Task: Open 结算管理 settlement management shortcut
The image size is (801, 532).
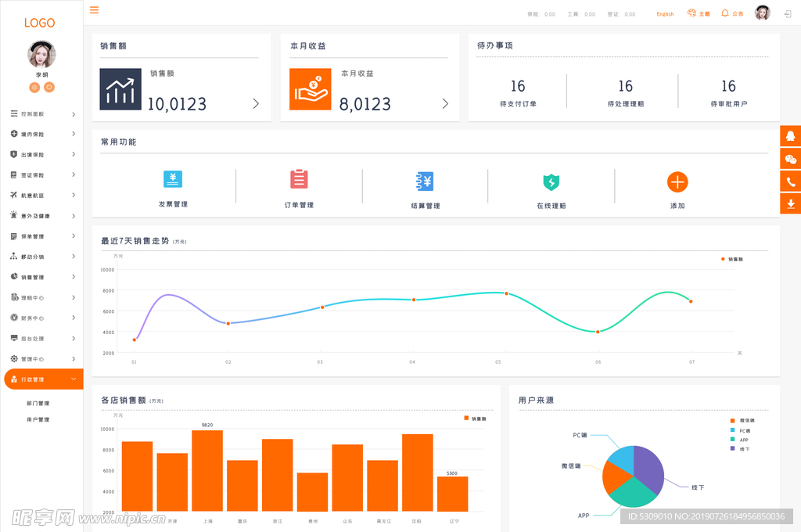Action: click(425, 182)
